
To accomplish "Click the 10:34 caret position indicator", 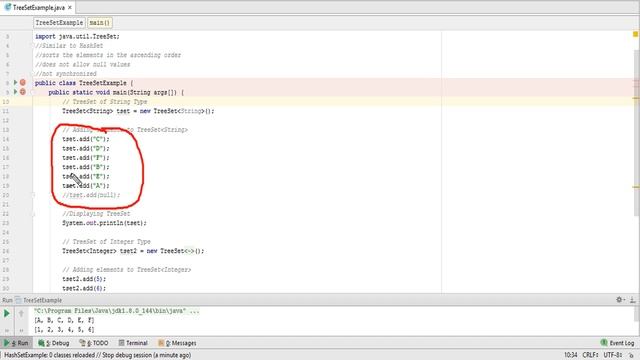I will point(571,355).
